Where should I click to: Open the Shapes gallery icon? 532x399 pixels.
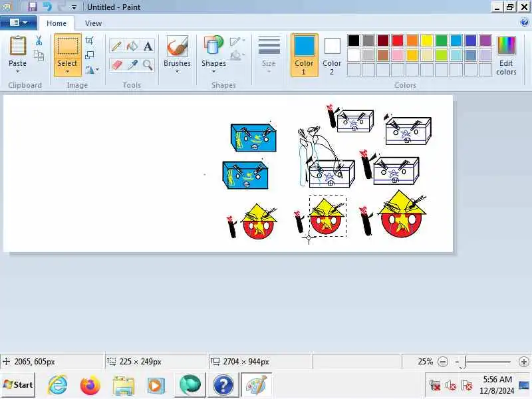[x=213, y=46]
